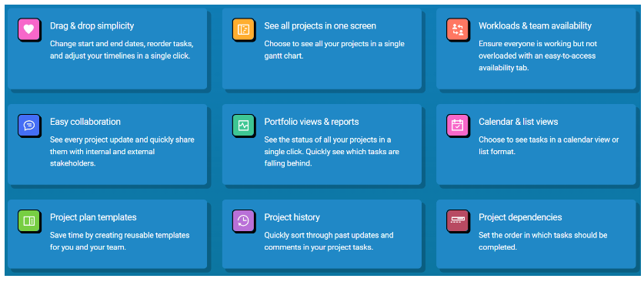Select the Project plan templates title
The image size is (644, 282).
click(x=93, y=217)
